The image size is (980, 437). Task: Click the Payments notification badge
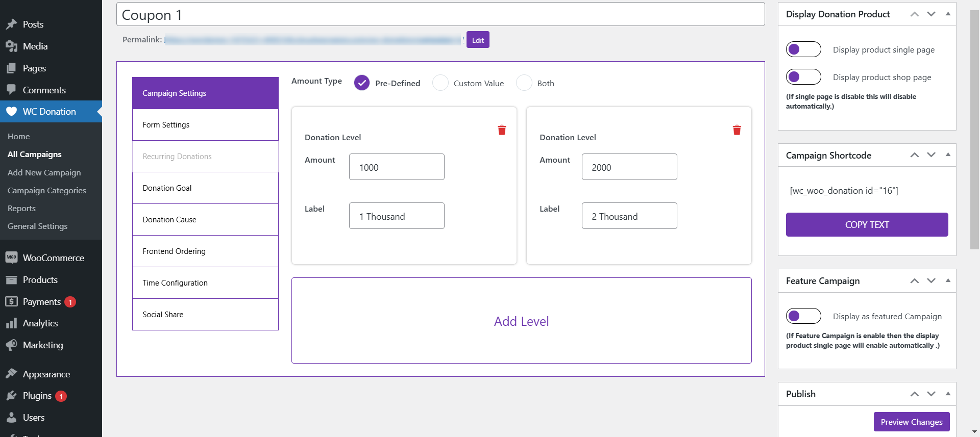tap(70, 302)
